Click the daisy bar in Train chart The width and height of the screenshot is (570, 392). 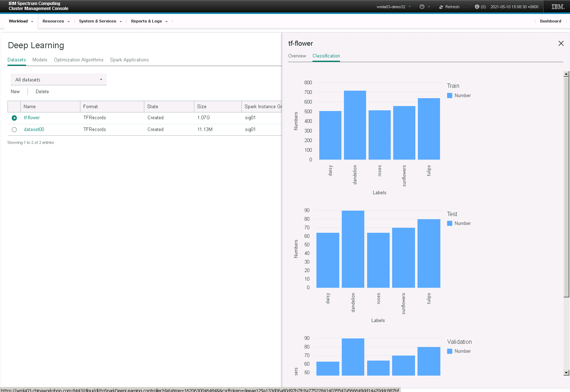pos(330,135)
